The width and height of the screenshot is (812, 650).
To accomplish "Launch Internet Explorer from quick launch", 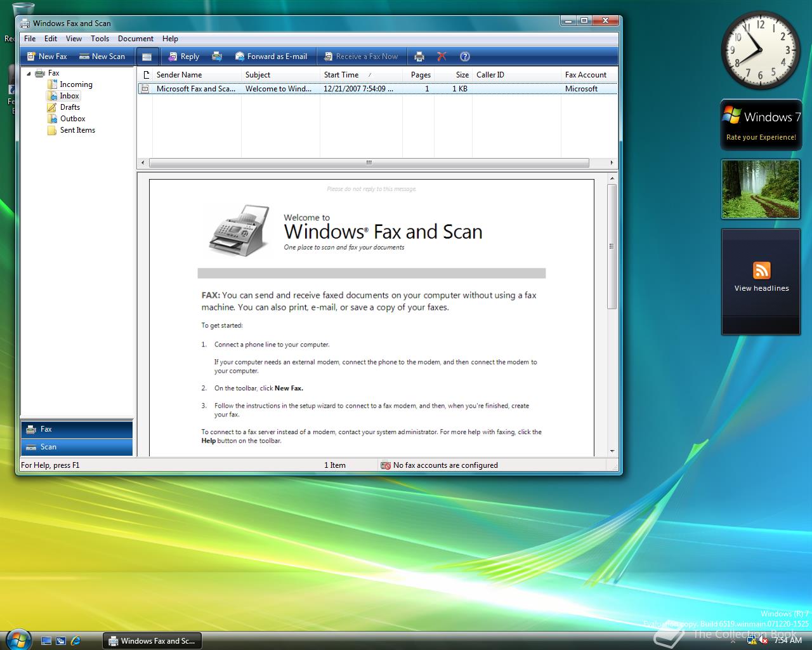I will coord(75,641).
